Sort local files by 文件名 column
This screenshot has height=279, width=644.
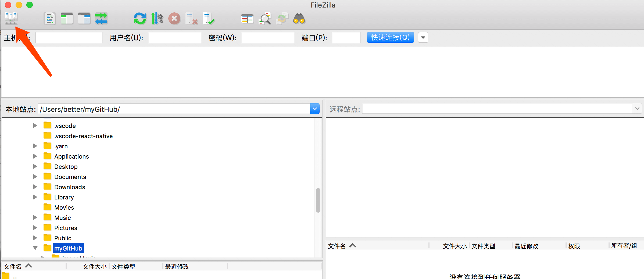34,266
